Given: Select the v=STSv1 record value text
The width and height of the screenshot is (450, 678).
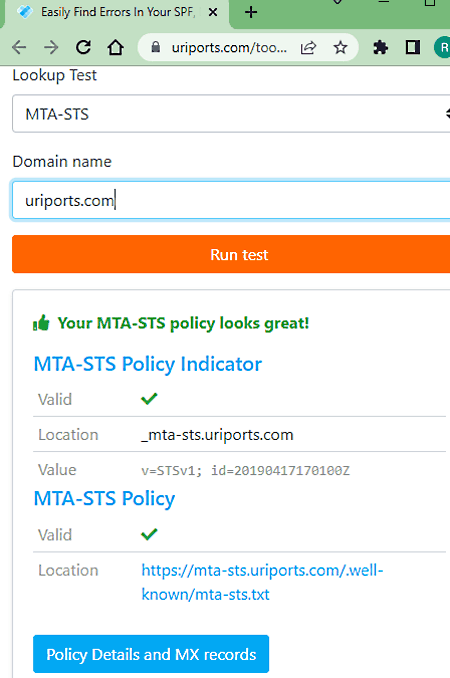Looking at the screenshot, I should pos(245,470).
